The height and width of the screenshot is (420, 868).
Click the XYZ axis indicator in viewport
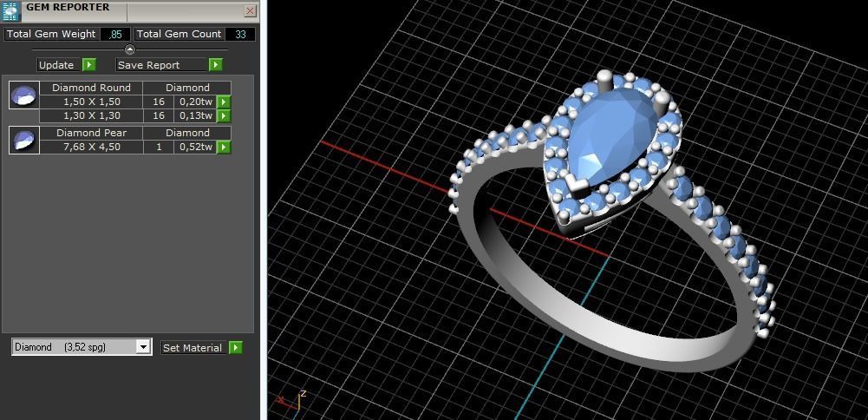(x=290, y=404)
